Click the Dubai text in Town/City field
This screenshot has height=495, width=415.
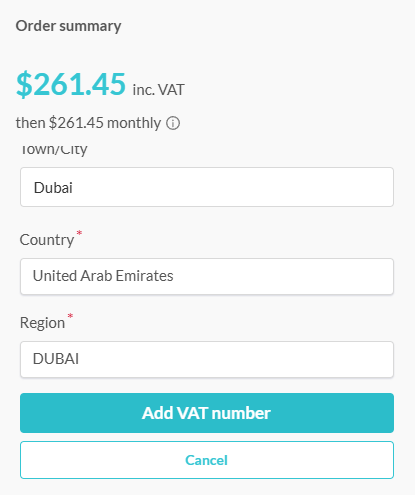pos(53,188)
